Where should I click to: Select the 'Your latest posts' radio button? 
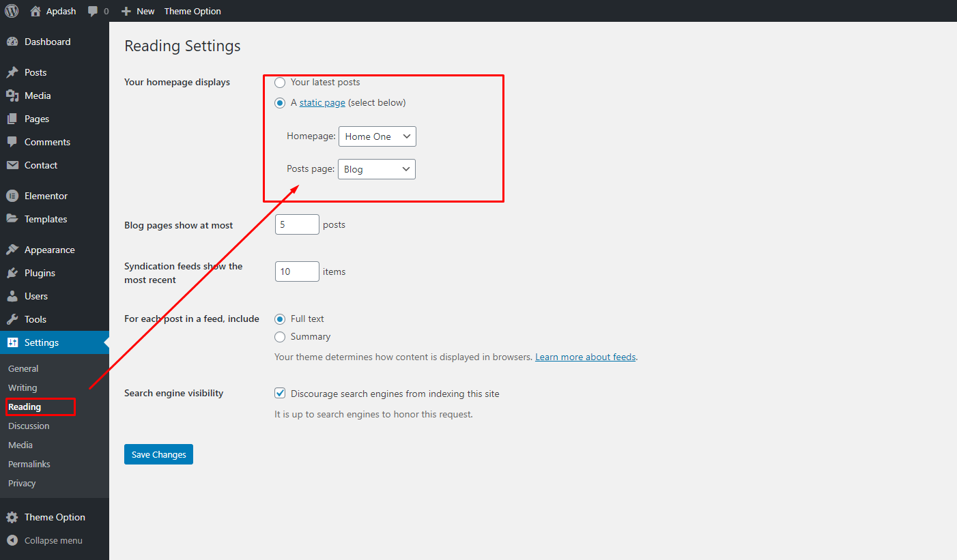pos(280,83)
